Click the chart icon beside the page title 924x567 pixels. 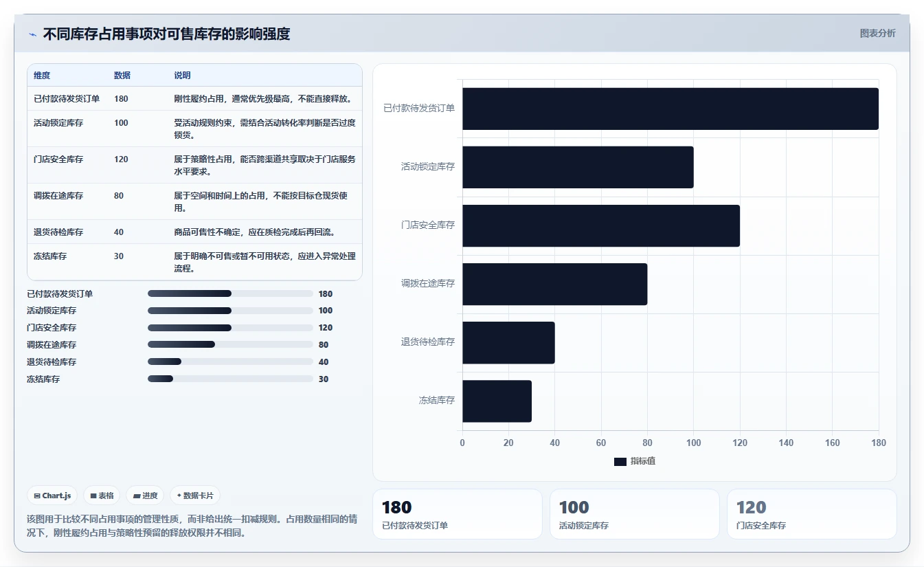pyautogui.click(x=32, y=34)
